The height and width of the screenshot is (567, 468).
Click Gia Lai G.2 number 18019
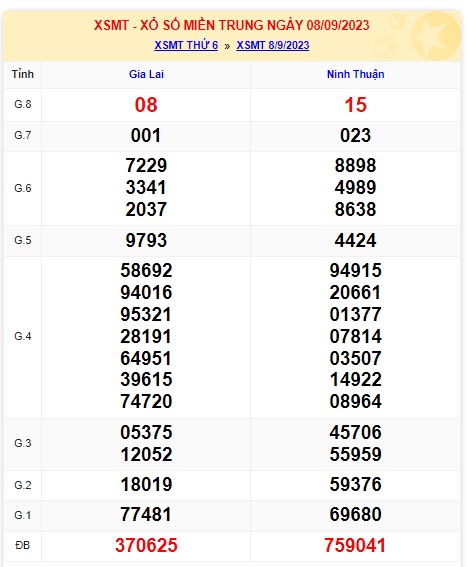click(146, 485)
